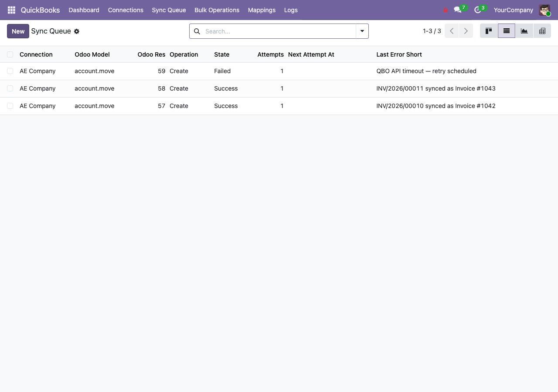Click the Odoo Res value 59
558x392 pixels.
coord(162,71)
